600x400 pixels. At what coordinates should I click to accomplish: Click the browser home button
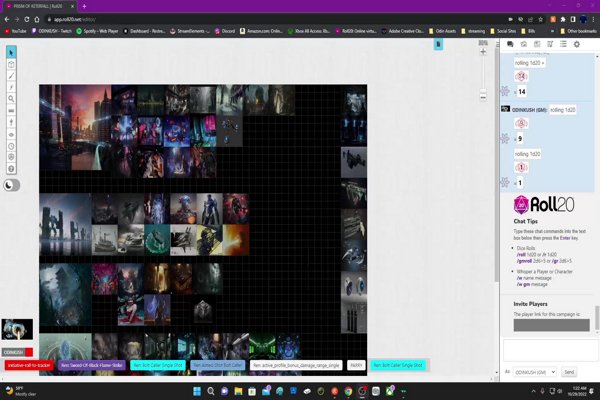pos(37,19)
